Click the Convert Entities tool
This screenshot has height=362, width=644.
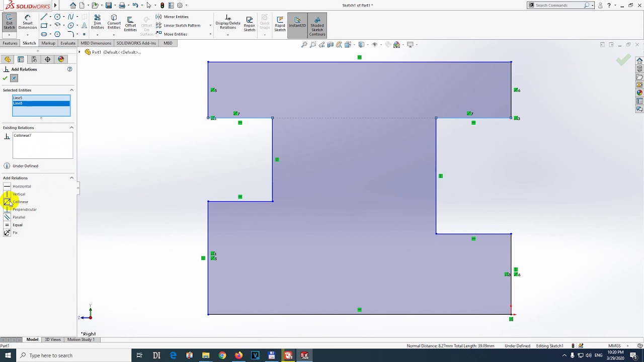click(x=114, y=22)
